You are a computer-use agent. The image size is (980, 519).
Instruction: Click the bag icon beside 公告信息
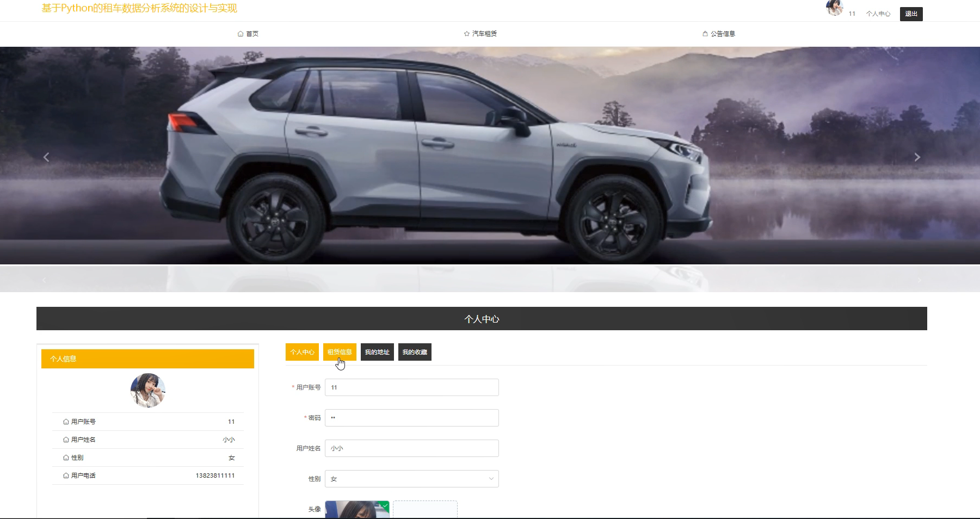coord(705,34)
